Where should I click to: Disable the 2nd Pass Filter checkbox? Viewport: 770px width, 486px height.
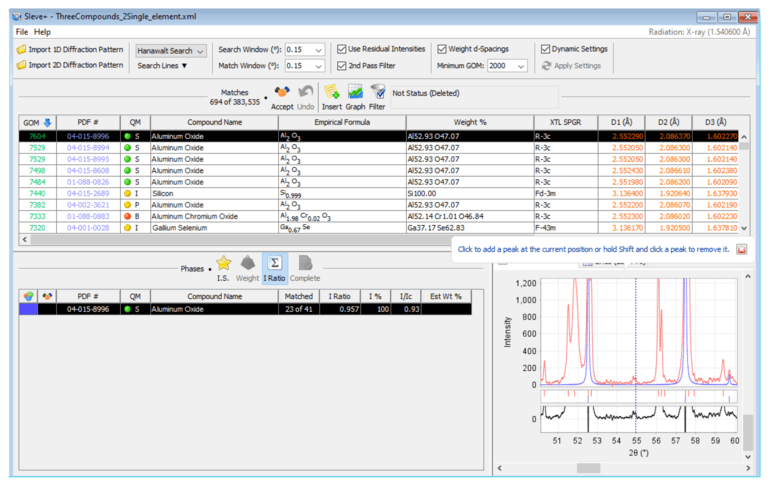tap(342, 66)
